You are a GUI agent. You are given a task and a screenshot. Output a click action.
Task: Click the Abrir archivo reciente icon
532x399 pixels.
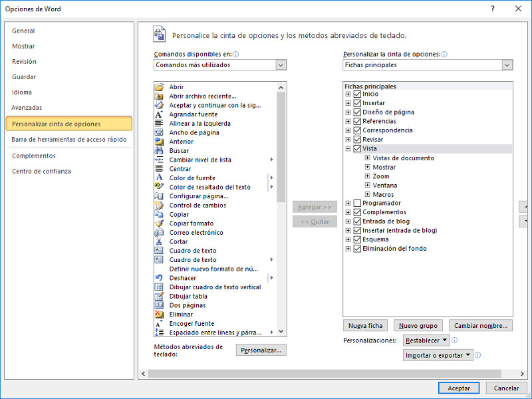click(159, 96)
